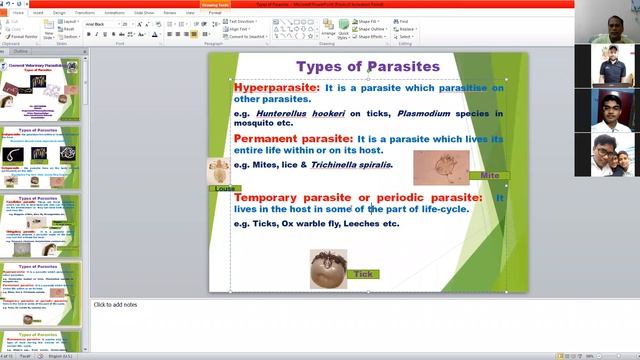Toggle the highlighted Justify alignment button
The image size is (640, 360).
(194, 34)
